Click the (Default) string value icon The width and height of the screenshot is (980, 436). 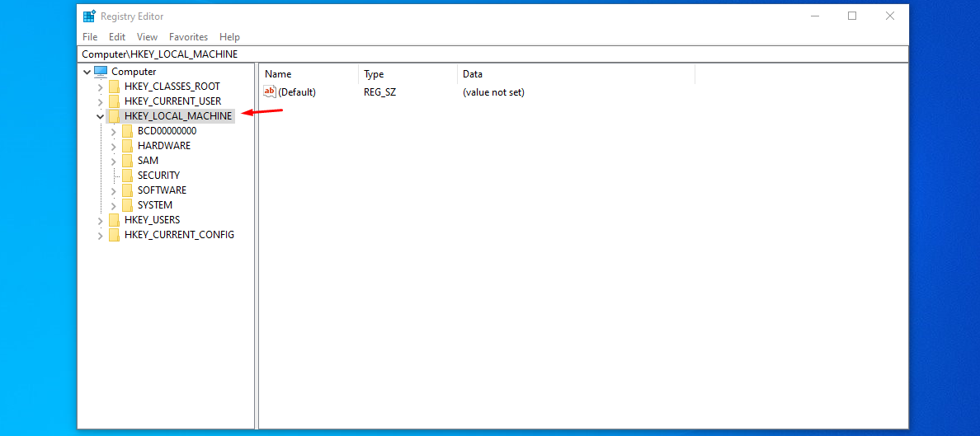click(270, 91)
